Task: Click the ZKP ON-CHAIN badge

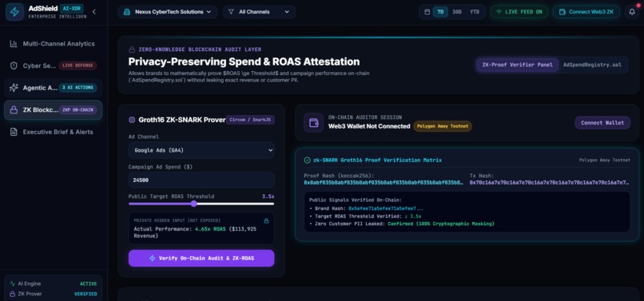Action: point(78,109)
